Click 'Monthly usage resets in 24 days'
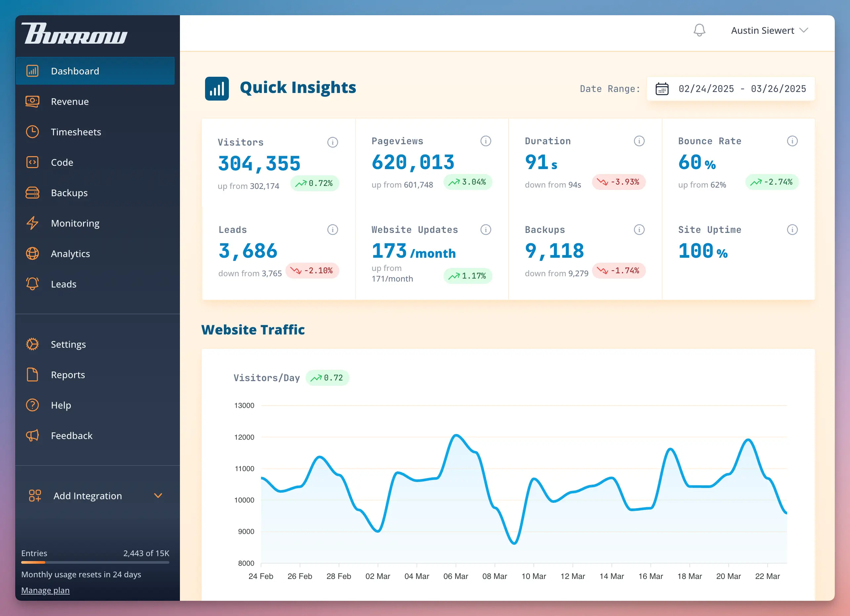850x616 pixels. (81, 574)
